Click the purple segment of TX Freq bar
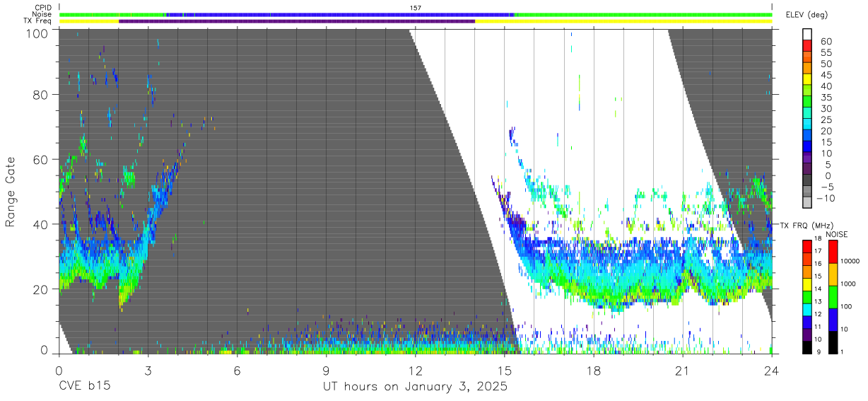 (297, 21)
